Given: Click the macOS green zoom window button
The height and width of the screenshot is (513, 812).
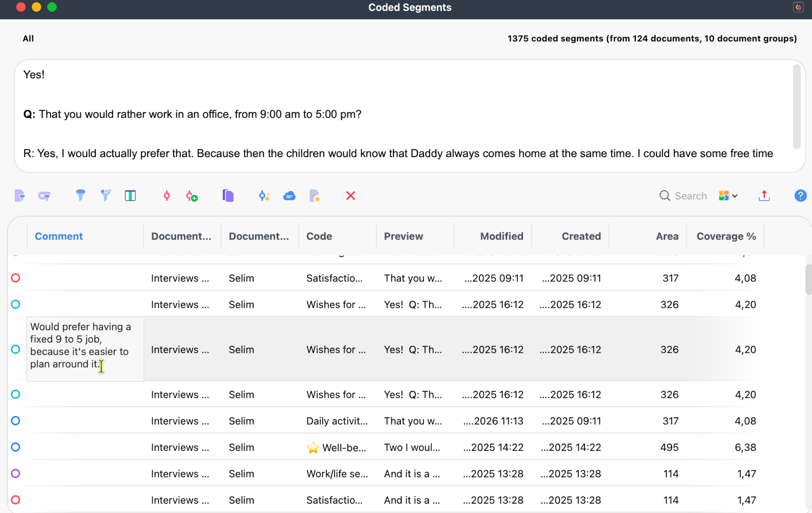Looking at the screenshot, I should [x=52, y=7].
